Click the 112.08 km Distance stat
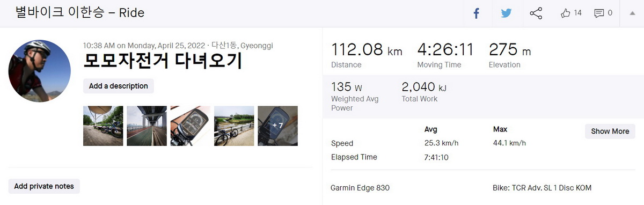The height and width of the screenshot is (205, 644). [367, 55]
